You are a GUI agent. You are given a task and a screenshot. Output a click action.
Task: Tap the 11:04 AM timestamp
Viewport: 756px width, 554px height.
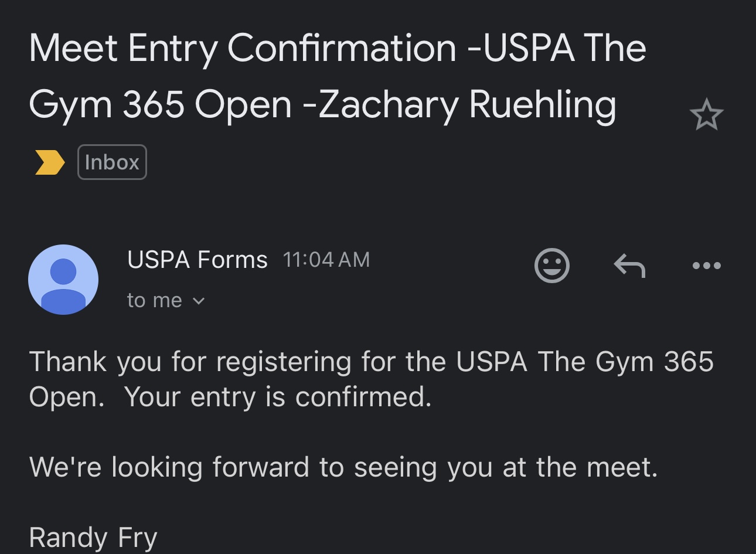(x=326, y=259)
